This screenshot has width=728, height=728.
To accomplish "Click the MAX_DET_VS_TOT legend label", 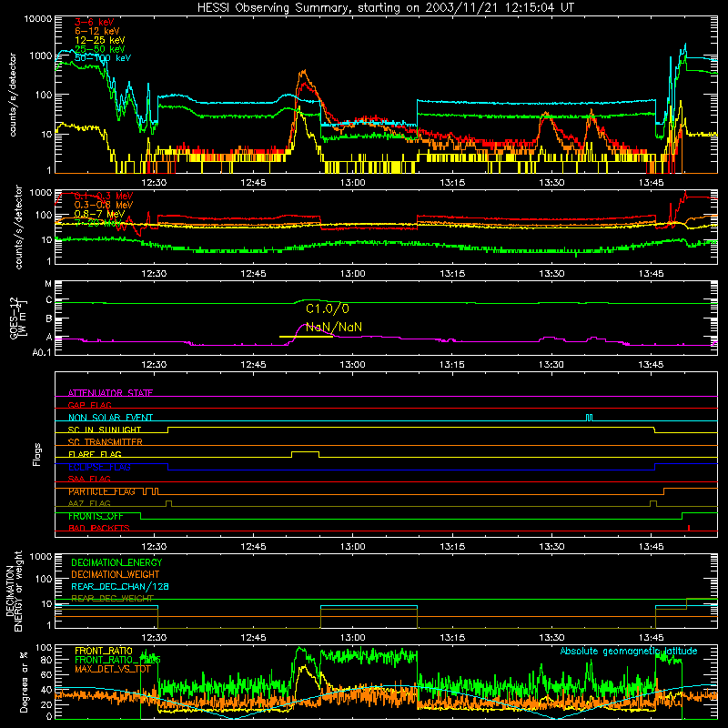I will (113, 669).
